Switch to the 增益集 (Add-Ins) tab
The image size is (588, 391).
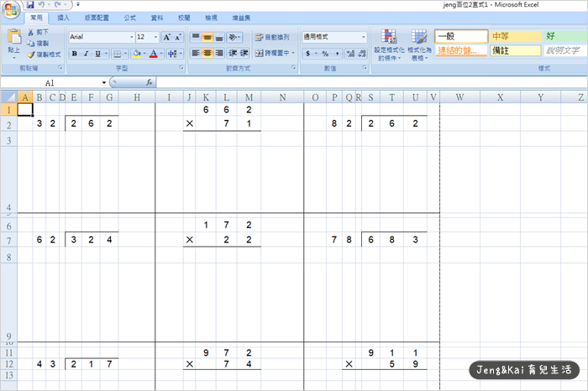(x=241, y=18)
